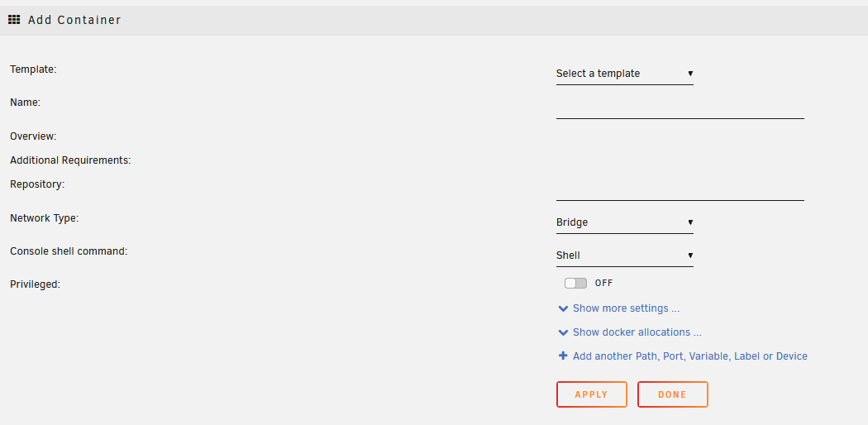Expand Show docker allocations
The height and width of the screenshot is (425, 868).
click(x=637, y=332)
